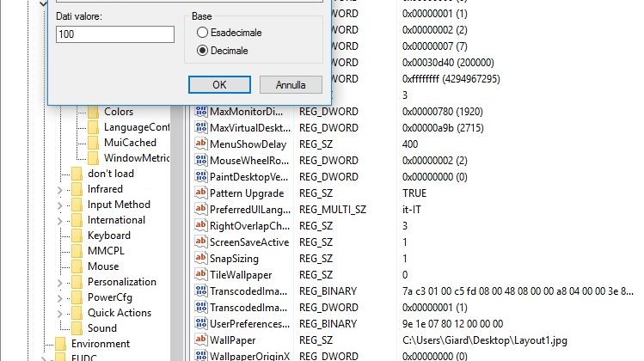
Task: Click the PreferredUILang... string icon
Action: 201,209
